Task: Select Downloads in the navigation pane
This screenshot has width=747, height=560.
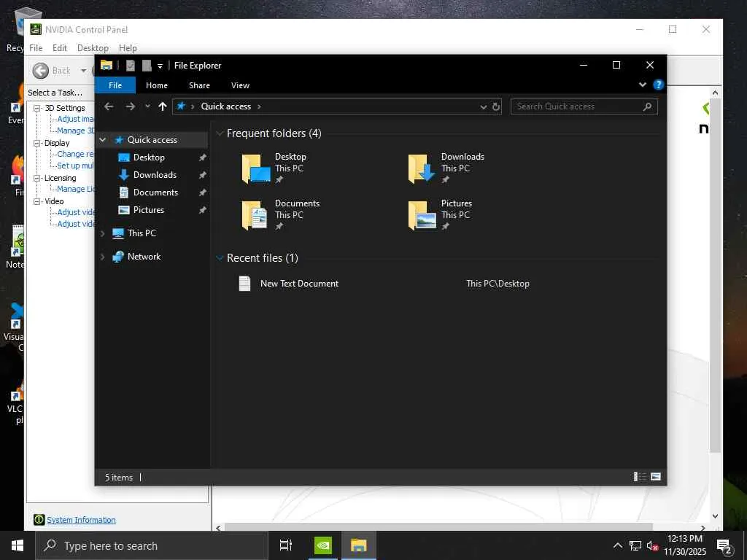Action: pos(155,175)
